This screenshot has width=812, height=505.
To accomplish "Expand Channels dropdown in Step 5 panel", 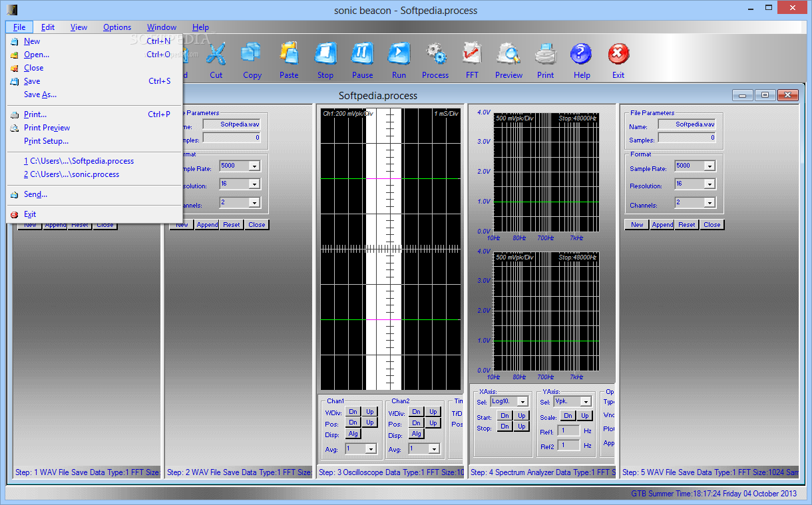I will (x=710, y=203).
